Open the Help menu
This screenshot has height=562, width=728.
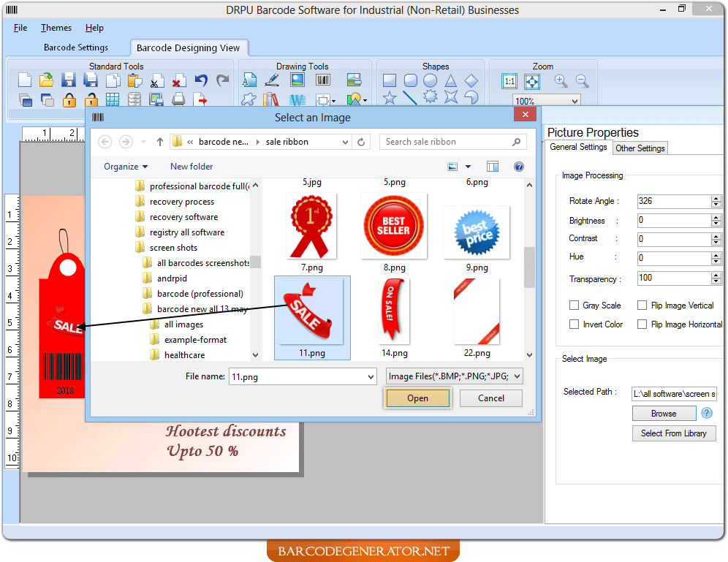94,28
